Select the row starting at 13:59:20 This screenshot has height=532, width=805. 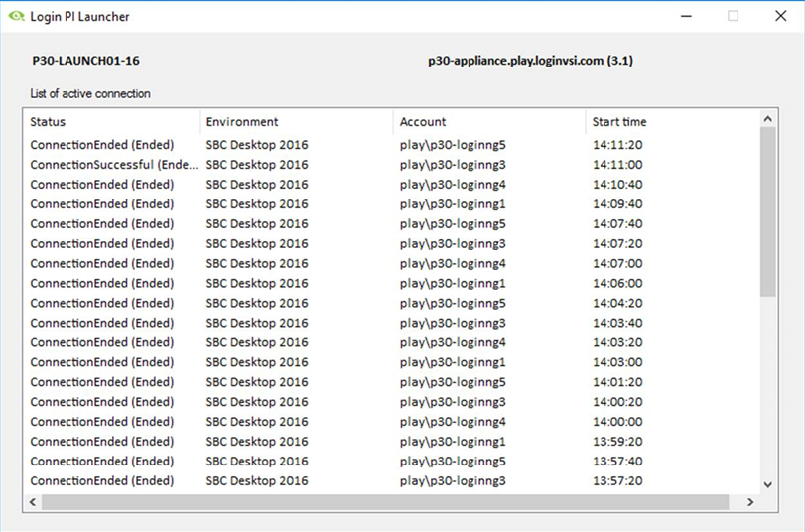(392, 441)
